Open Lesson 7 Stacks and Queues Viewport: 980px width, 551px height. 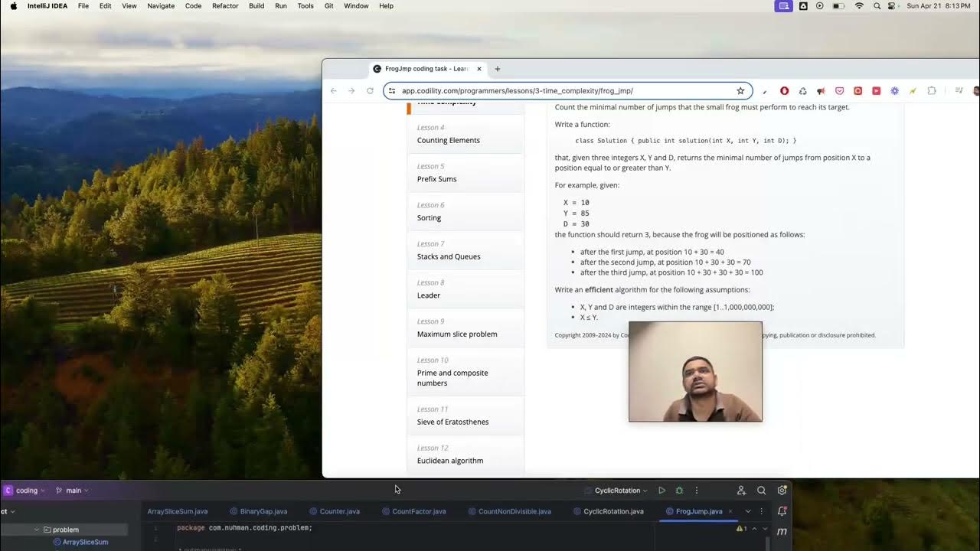coord(465,250)
